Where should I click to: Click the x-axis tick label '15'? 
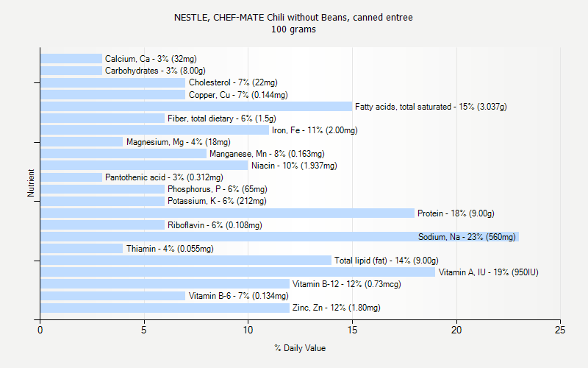click(x=352, y=330)
